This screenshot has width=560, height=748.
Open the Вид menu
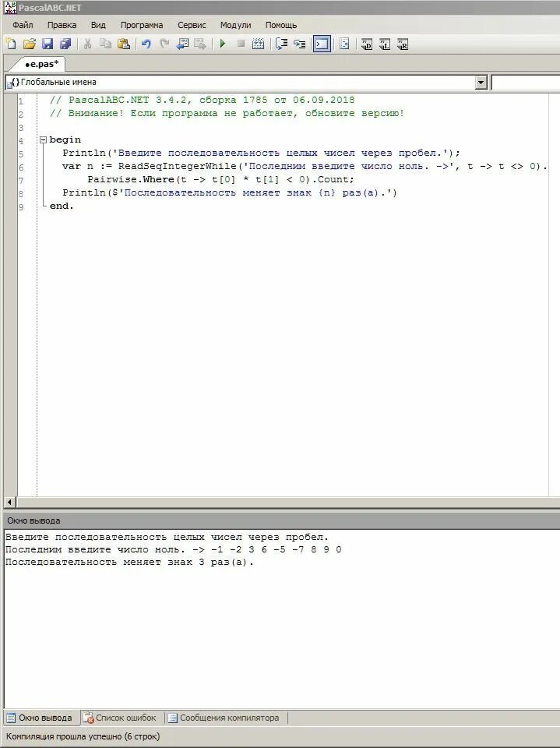tap(98, 25)
